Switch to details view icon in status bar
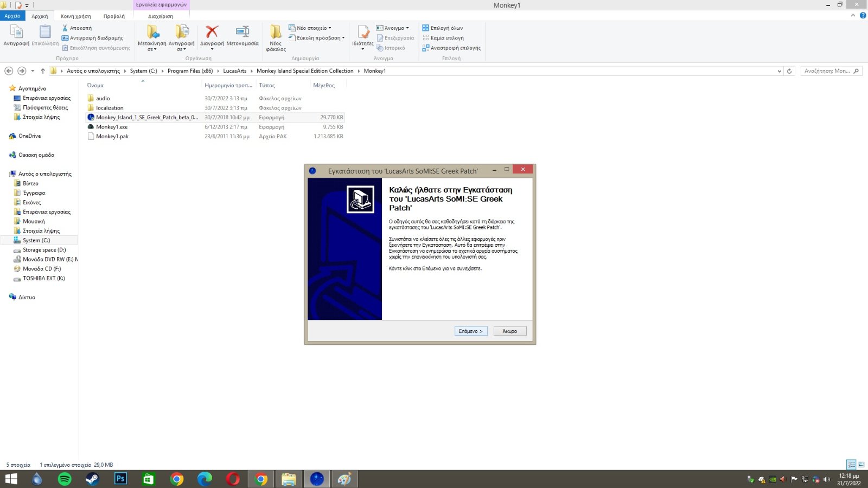The image size is (868, 488). coord(851,465)
